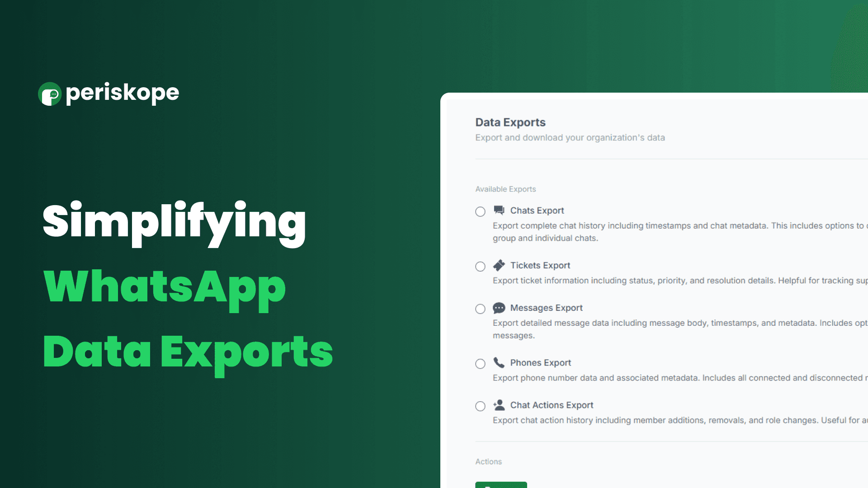Image resolution: width=868 pixels, height=488 pixels.
Task: Select the Chats Export radio button
Action: click(480, 211)
